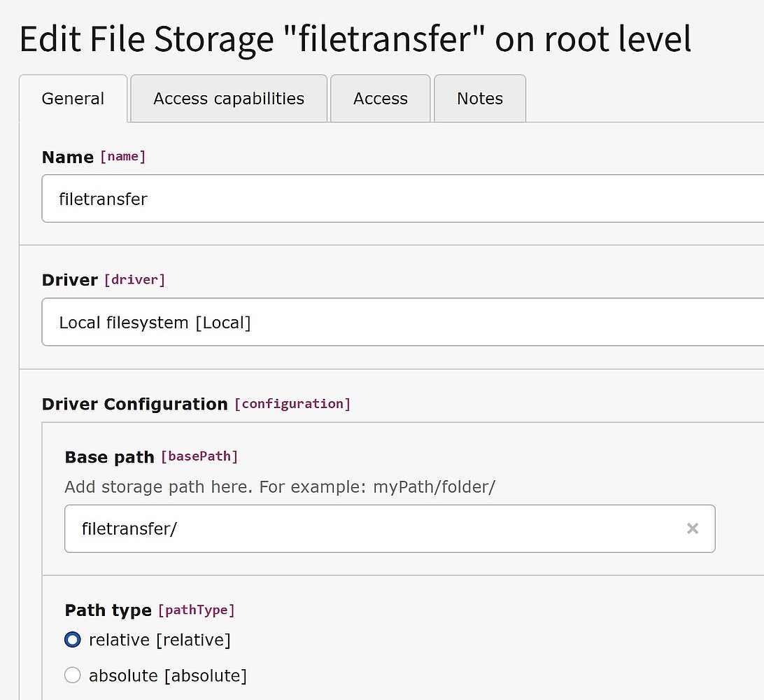Click the bold "Base path" label
This screenshot has height=700, width=764.
pyautogui.click(x=109, y=457)
